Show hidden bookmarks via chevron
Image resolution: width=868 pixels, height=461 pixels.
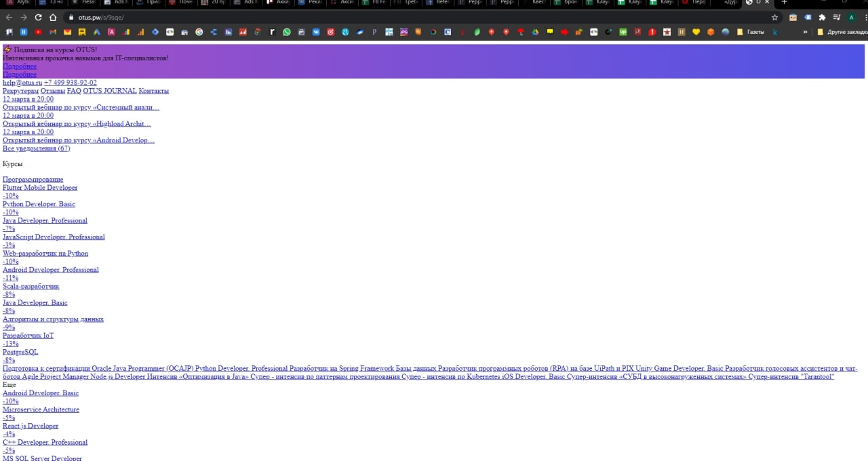coord(806,31)
